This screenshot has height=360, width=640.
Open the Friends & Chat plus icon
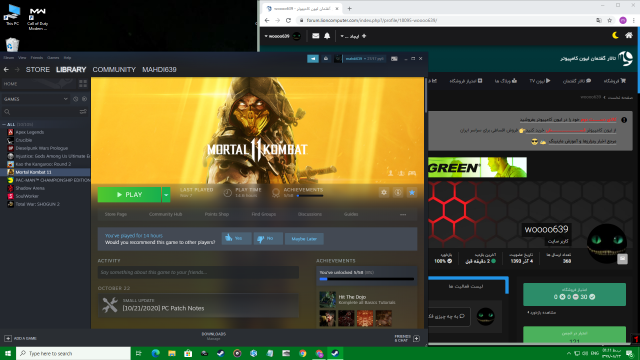pos(416,338)
